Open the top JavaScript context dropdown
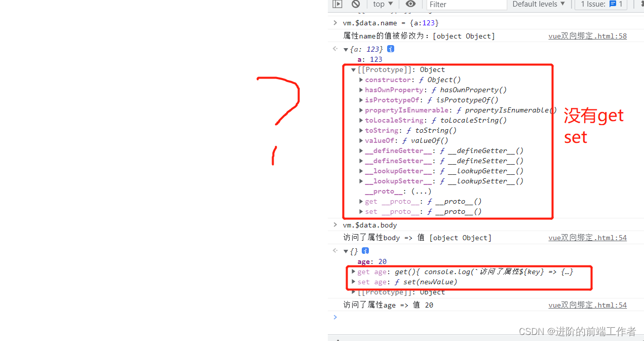The width and height of the screenshot is (644, 341). tap(383, 4)
